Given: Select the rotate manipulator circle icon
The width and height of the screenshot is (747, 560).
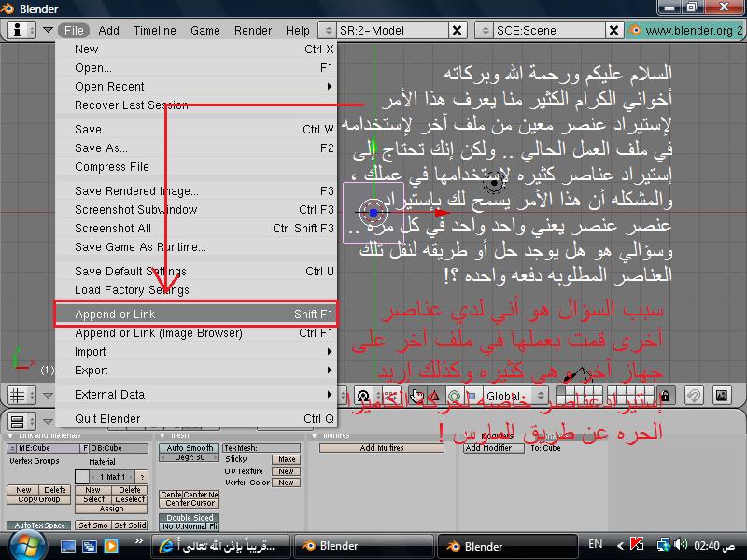Looking at the screenshot, I should point(454,396).
